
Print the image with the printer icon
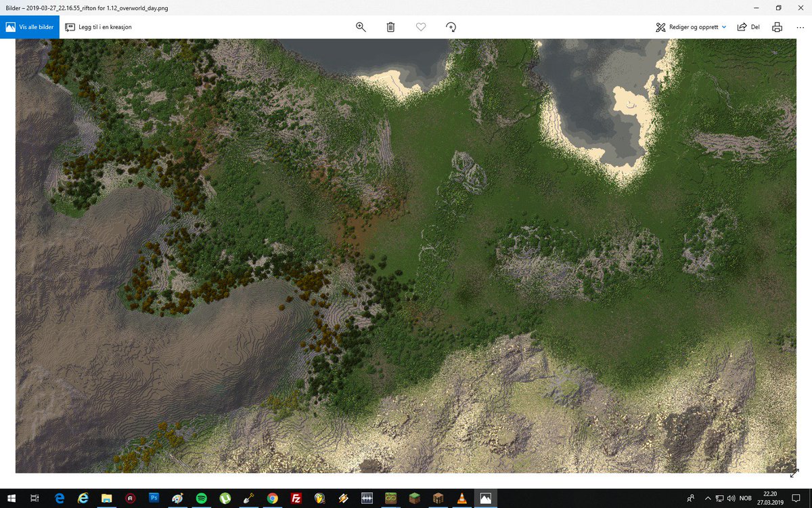tap(777, 27)
